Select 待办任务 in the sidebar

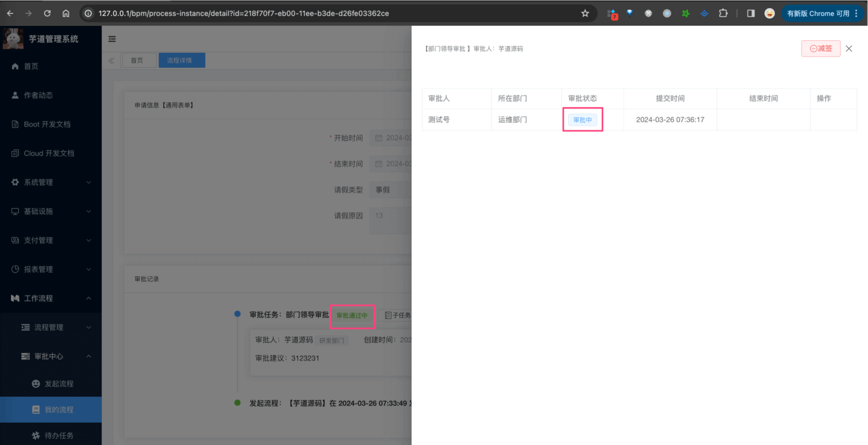59,436
